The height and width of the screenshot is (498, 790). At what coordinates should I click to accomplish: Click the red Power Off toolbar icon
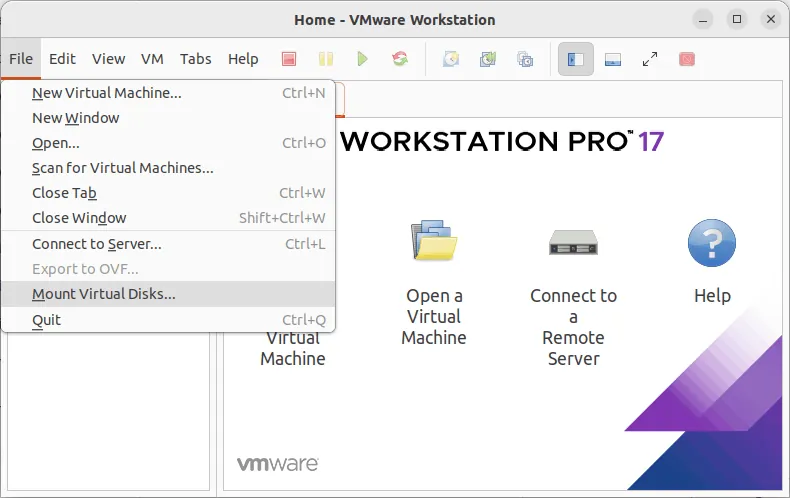(289, 59)
